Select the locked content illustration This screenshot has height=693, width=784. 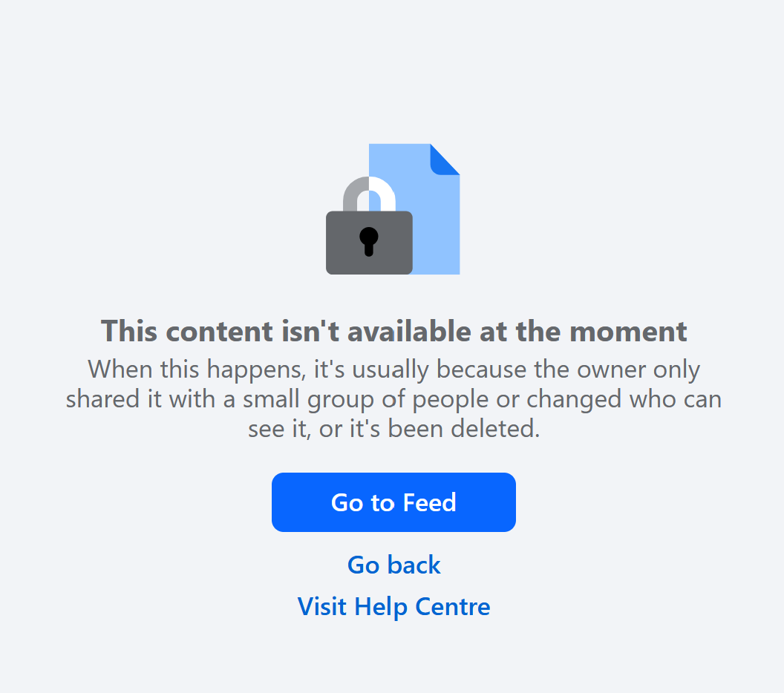[x=393, y=208]
